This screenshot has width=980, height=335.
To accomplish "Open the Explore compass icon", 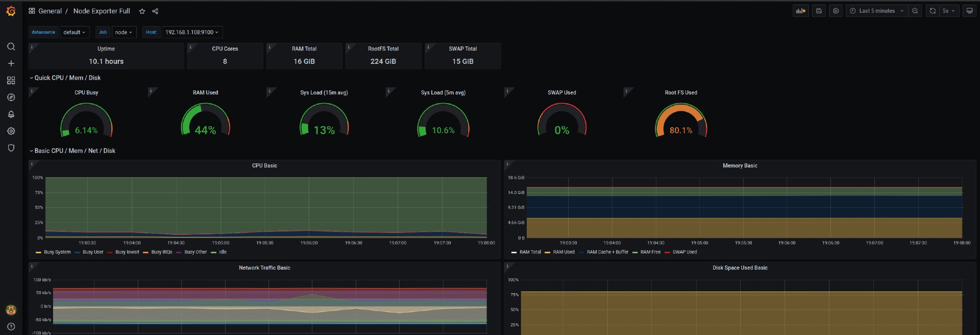I will point(11,97).
